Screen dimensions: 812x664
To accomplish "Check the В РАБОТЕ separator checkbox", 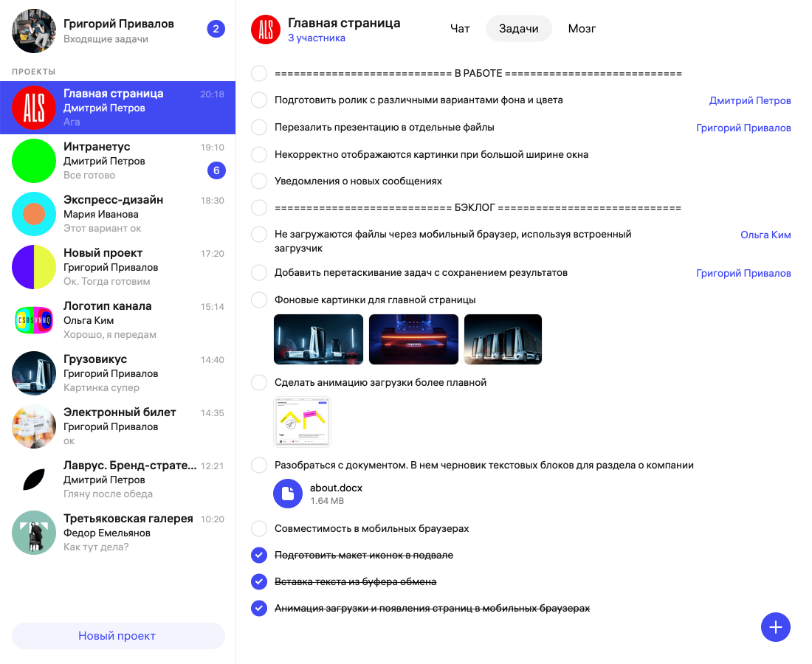I will pyautogui.click(x=259, y=74).
